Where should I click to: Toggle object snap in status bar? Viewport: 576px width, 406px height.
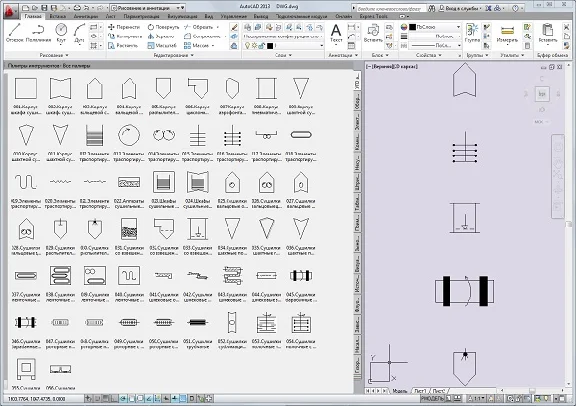click(132, 398)
